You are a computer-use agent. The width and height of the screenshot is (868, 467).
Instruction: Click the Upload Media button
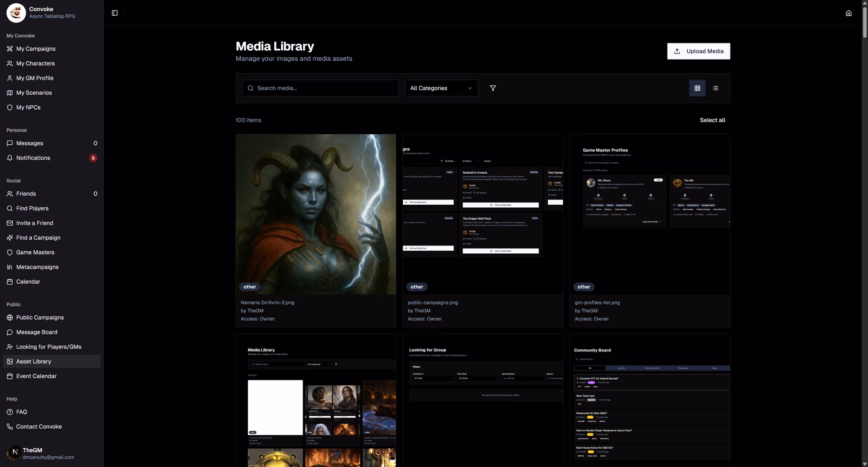pyautogui.click(x=699, y=51)
